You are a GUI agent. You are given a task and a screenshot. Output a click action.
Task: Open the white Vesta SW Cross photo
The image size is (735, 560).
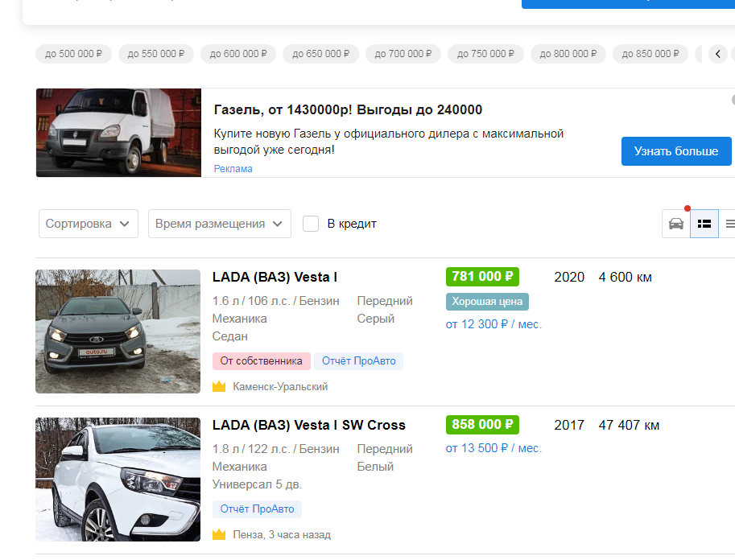click(118, 480)
